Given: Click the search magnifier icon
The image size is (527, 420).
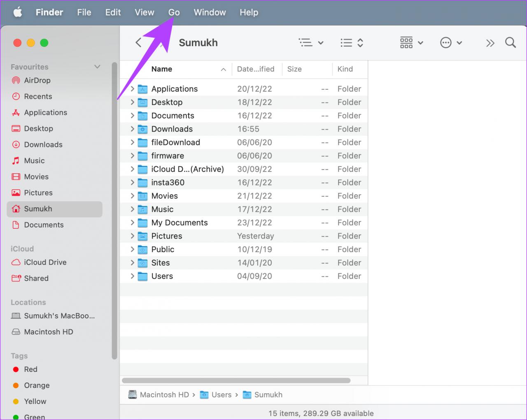Looking at the screenshot, I should click(511, 43).
